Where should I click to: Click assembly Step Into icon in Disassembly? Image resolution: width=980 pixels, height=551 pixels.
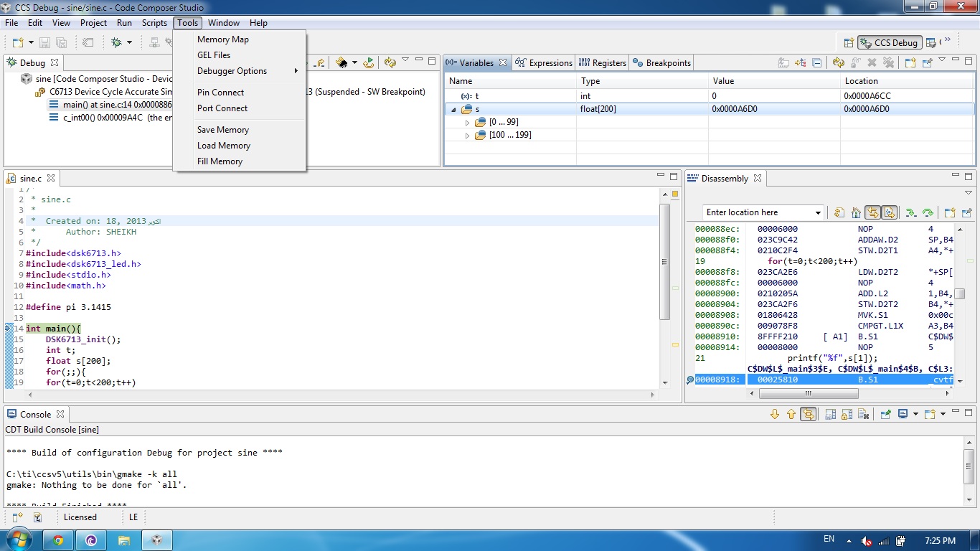[x=910, y=212]
